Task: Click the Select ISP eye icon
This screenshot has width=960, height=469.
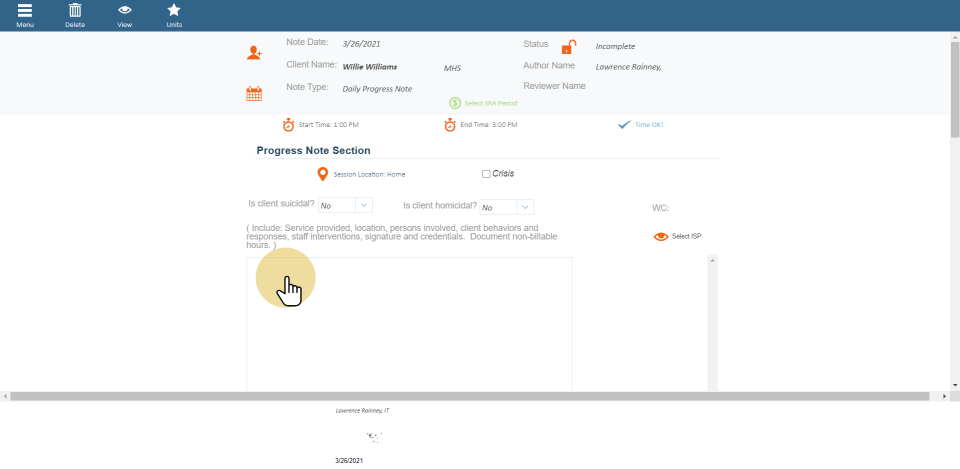Action: pos(660,237)
